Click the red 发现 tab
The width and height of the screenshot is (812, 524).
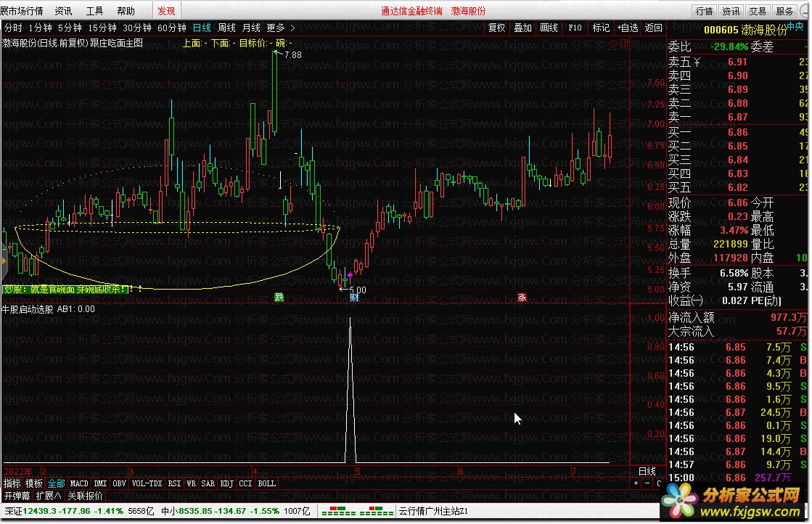pyautogui.click(x=166, y=11)
